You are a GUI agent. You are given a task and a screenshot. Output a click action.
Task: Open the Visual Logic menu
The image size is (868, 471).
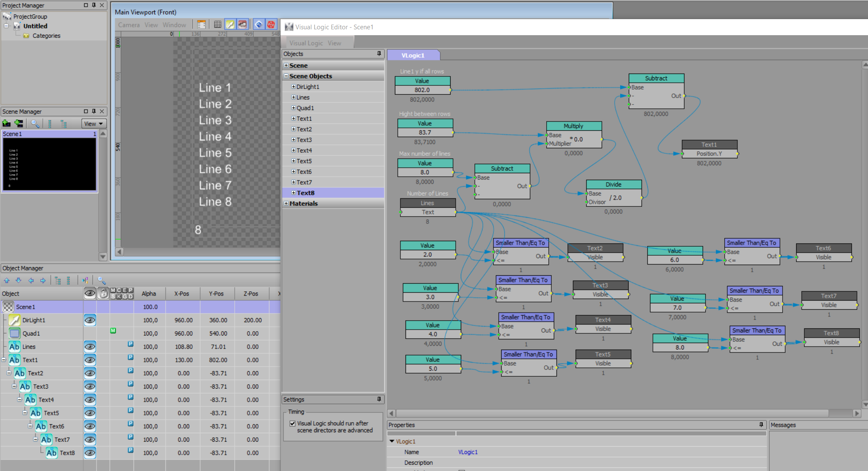tap(306, 43)
